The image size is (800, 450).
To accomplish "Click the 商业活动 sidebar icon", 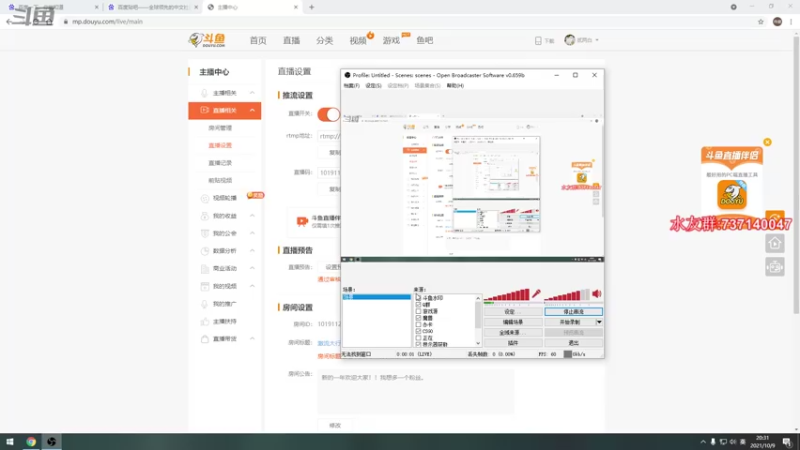I will click(x=205, y=268).
